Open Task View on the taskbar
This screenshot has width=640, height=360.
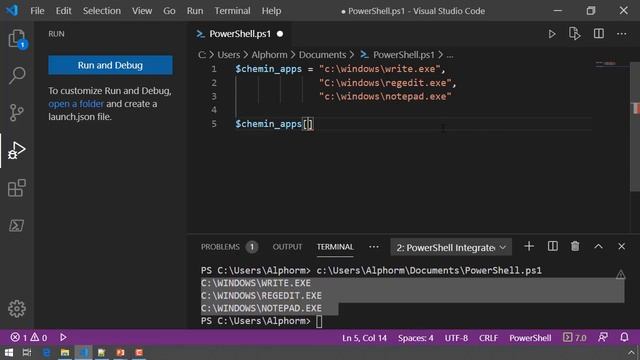click(x=27, y=353)
